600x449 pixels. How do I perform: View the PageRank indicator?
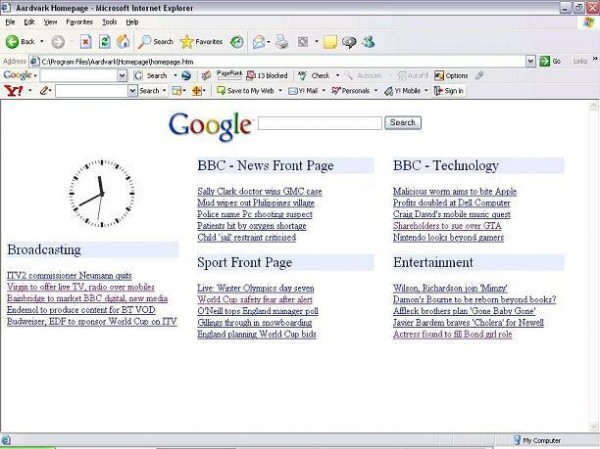click(x=229, y=75)
